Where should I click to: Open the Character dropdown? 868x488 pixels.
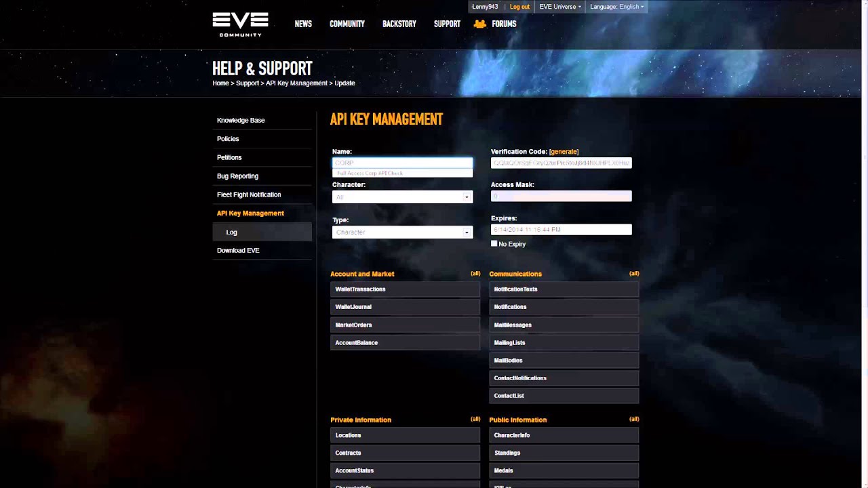pyautogui.click(x=402, y=197)
